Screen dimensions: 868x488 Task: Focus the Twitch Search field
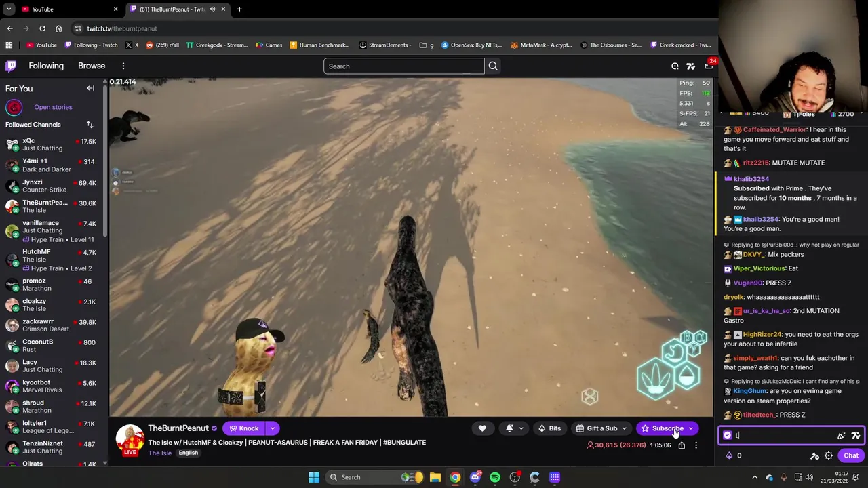pos(404,66)
